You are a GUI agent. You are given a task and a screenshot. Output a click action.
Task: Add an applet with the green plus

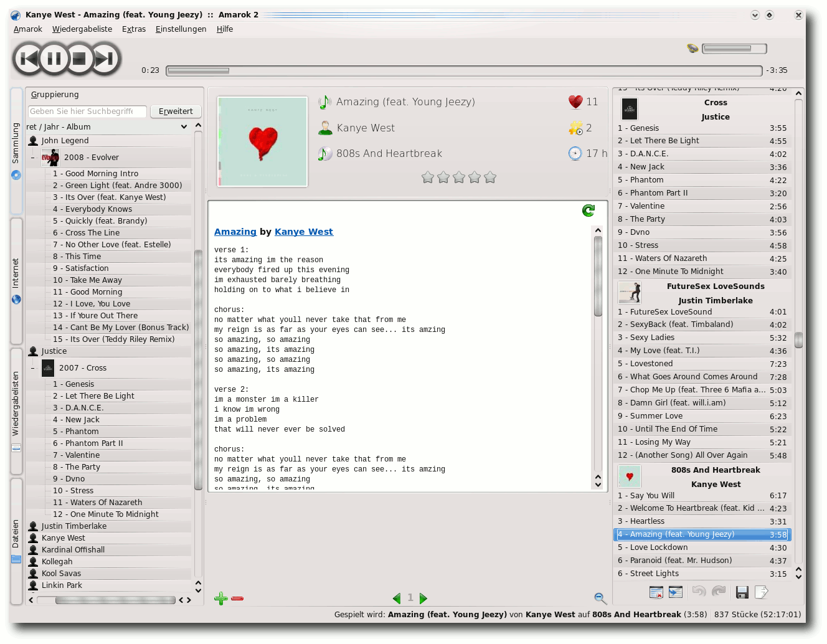(x=220, y=599)
